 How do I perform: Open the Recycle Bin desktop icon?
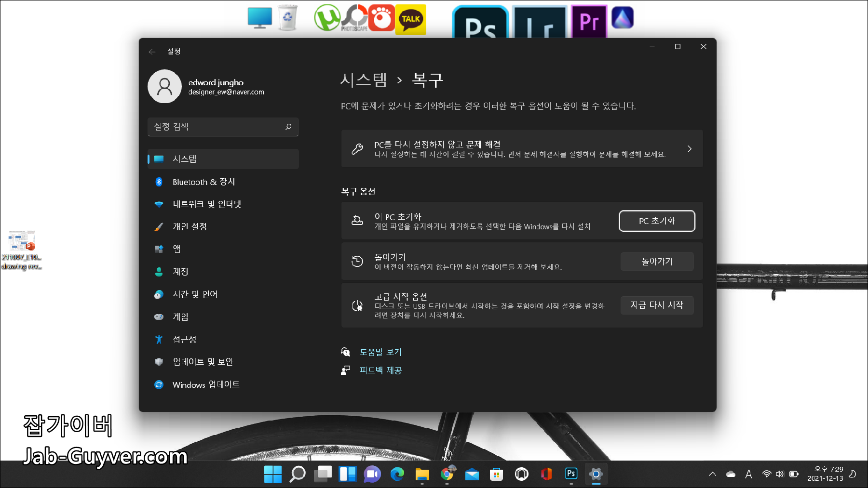click(x=287, y=18)
